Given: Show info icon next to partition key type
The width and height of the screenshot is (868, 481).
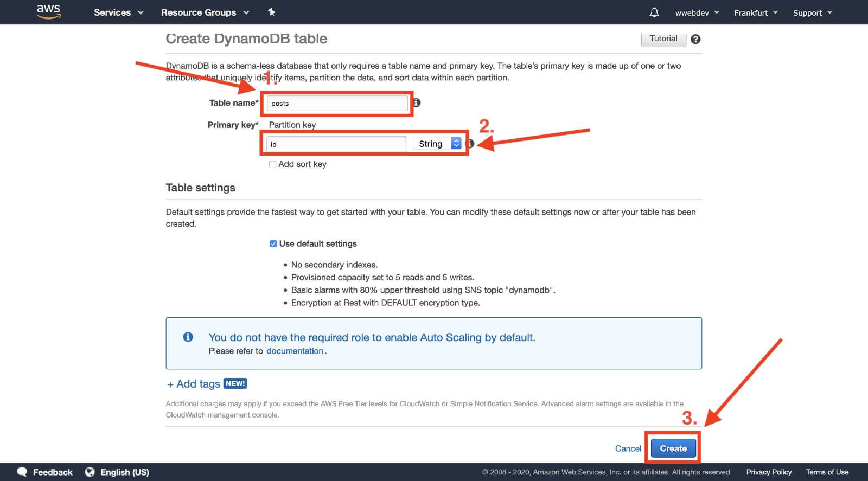Looking at the screenshot, I should click(470, 144).
